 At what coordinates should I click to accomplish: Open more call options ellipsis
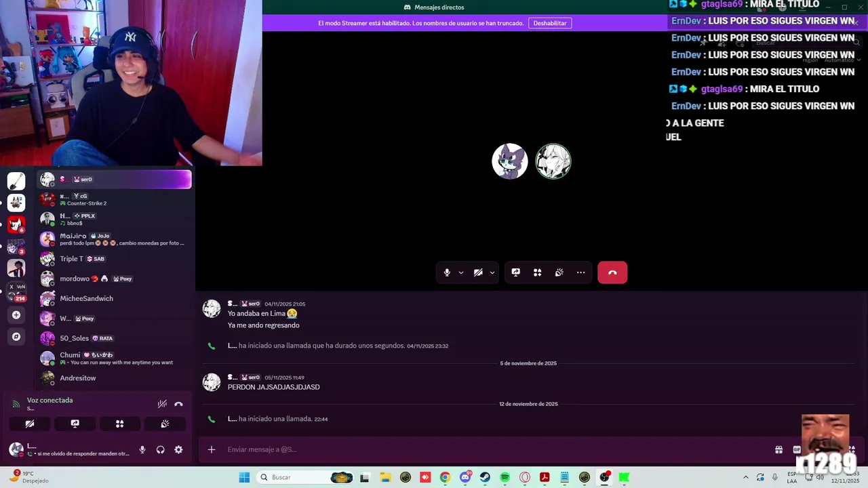(x=581, y=272)
